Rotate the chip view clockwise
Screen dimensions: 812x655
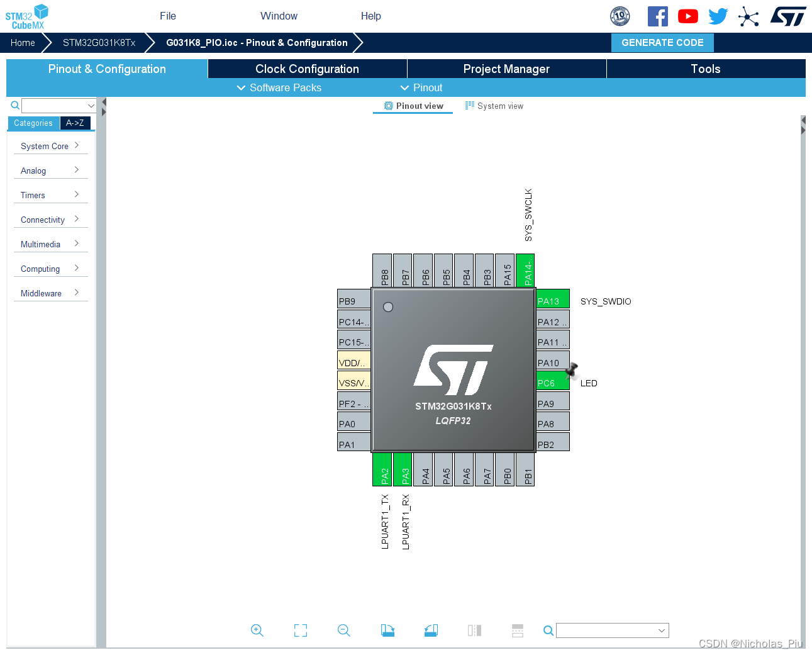387,630
